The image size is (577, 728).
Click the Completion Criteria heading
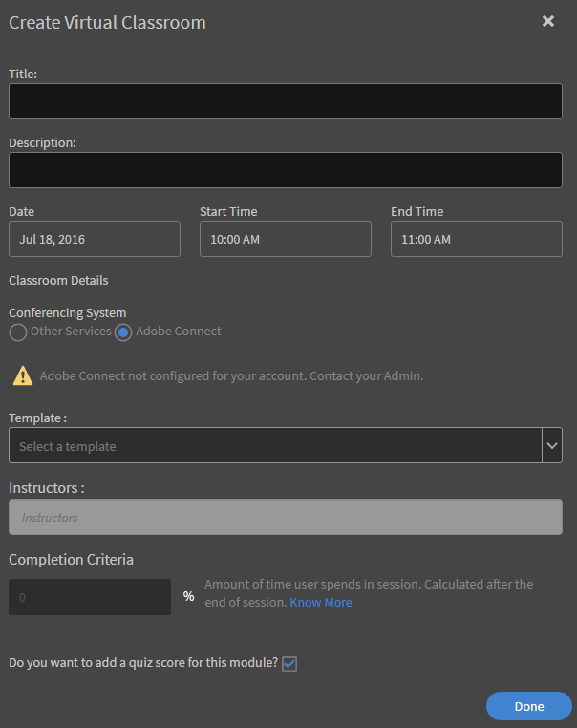coord(71,559)
